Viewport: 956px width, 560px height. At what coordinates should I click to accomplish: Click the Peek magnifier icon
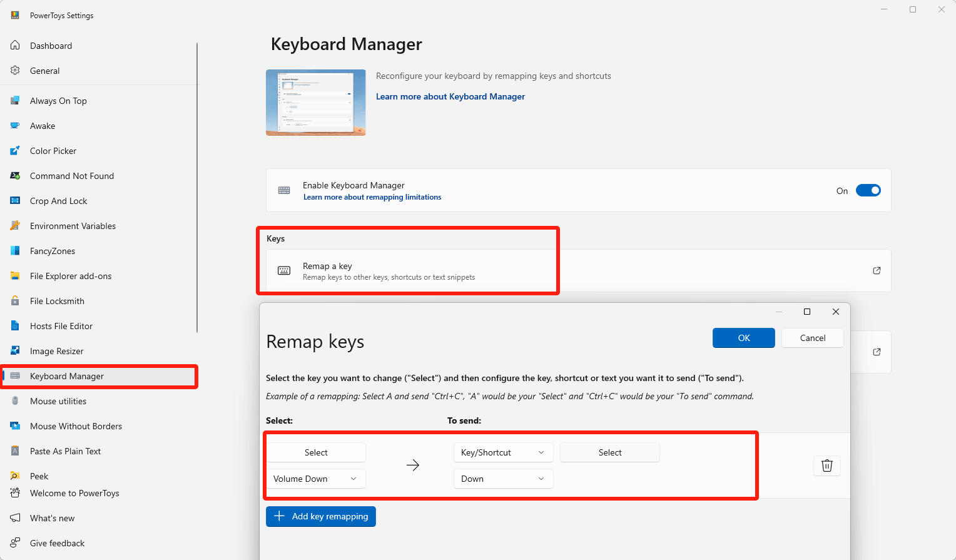pyautogui.click(x=15, y=476)
